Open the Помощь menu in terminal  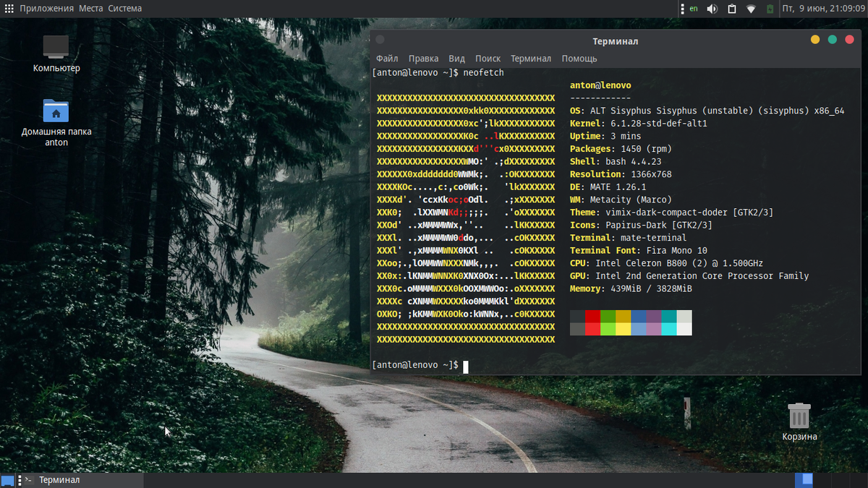coord(579,59)
